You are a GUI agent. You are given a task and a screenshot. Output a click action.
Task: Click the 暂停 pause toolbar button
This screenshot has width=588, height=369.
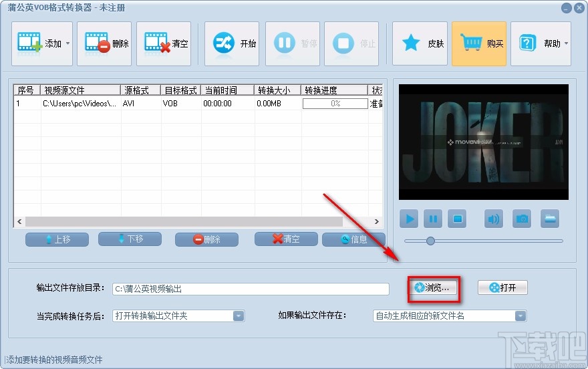coord(293,43)
